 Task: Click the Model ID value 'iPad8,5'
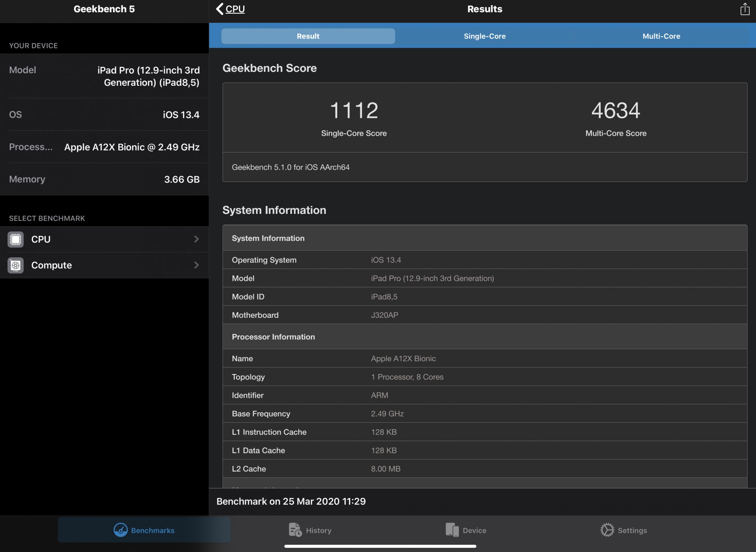[384, 297]
